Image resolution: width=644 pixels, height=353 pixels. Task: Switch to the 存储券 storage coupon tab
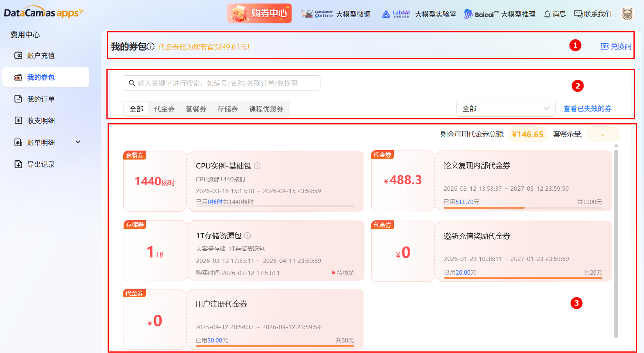[x=227, y=109]
